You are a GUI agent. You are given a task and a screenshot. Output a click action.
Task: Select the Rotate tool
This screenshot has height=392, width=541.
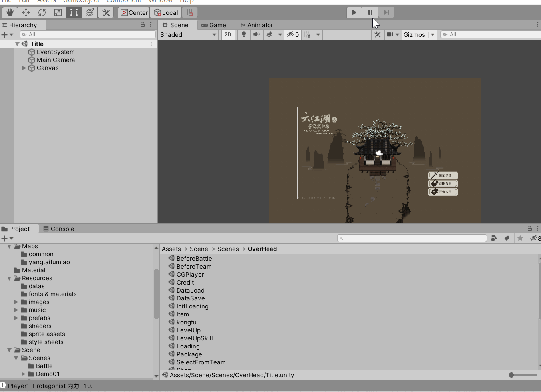pyautogui.click(x=42, y=12)
